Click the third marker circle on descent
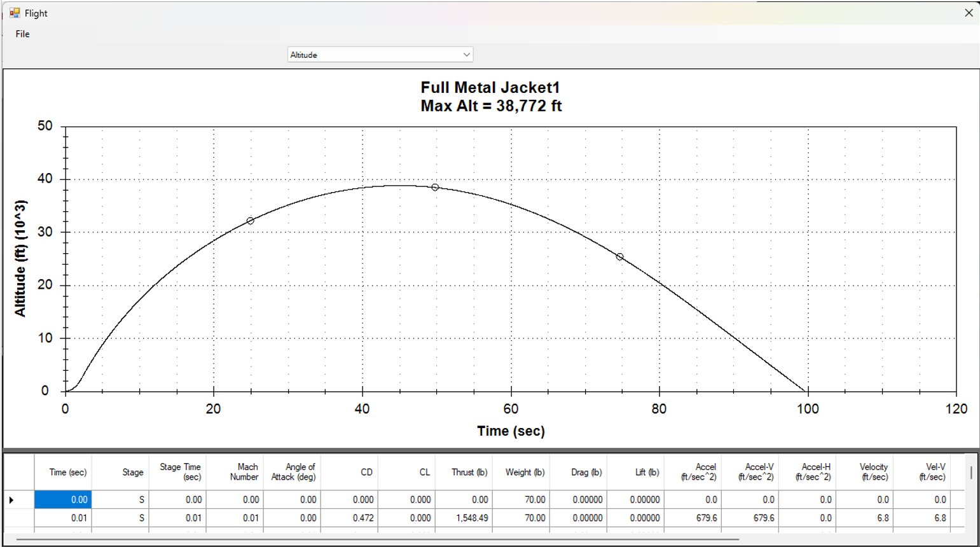 coord(619,257)
